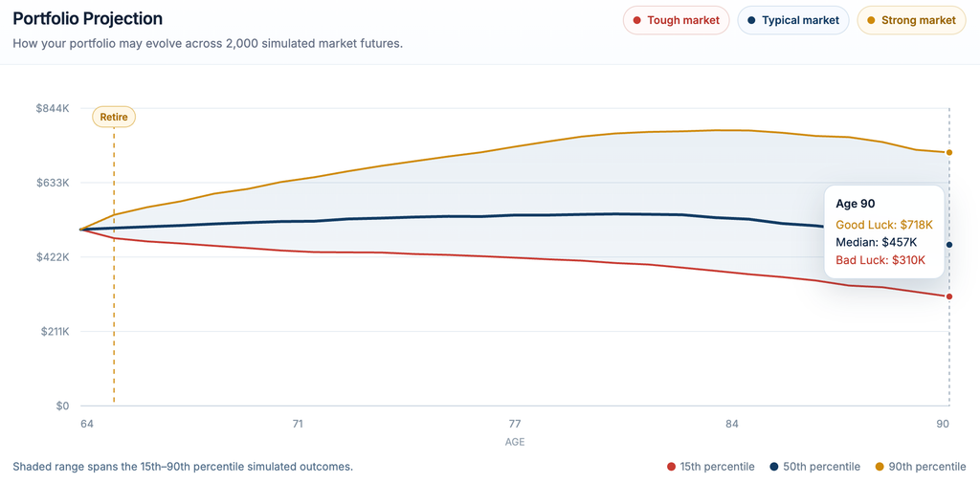Click the navy median endpoint dot at age 90
The image size is (980, 483).
(x=949, y=245)
